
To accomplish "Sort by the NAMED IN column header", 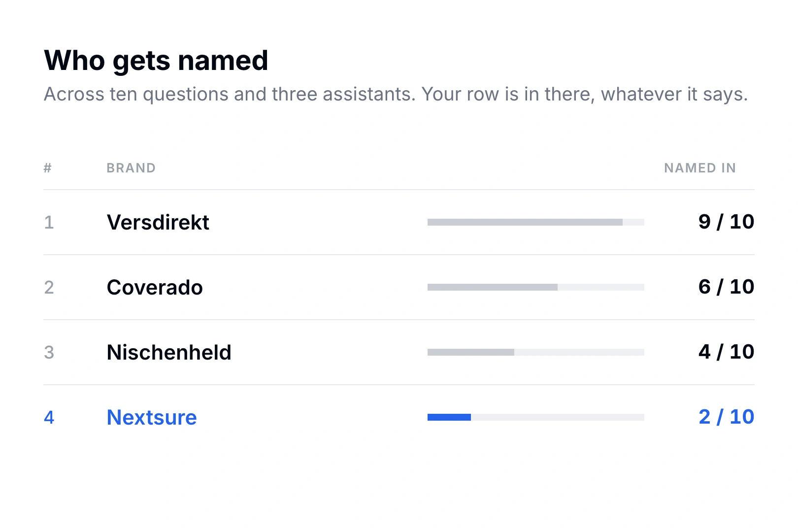I will pos(700,168).
